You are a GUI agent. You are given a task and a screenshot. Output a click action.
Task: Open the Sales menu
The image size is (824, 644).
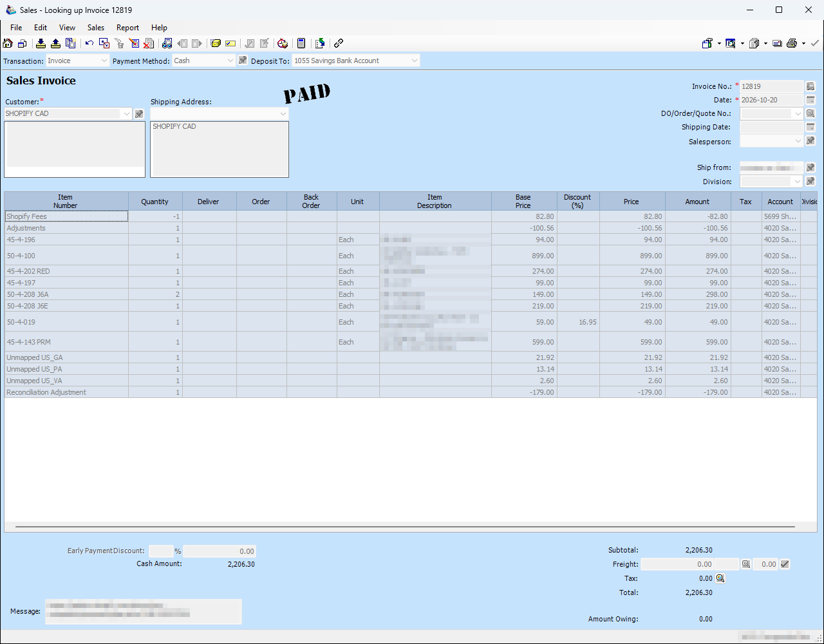coord(96,28)
